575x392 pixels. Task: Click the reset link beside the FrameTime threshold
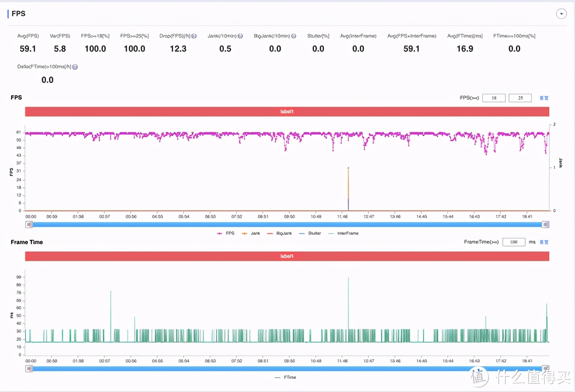tap(544, 242)
